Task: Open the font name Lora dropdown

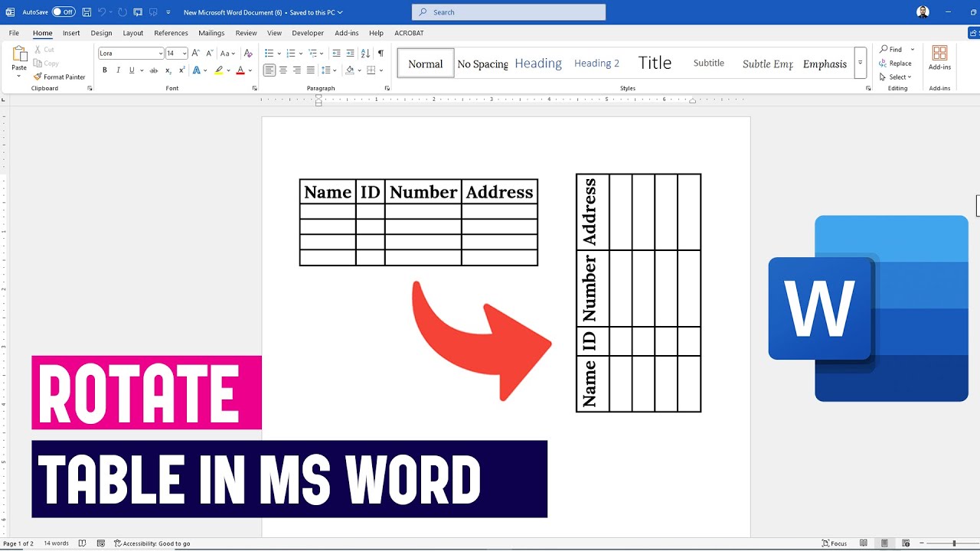Action: click(x=161, y=54)
